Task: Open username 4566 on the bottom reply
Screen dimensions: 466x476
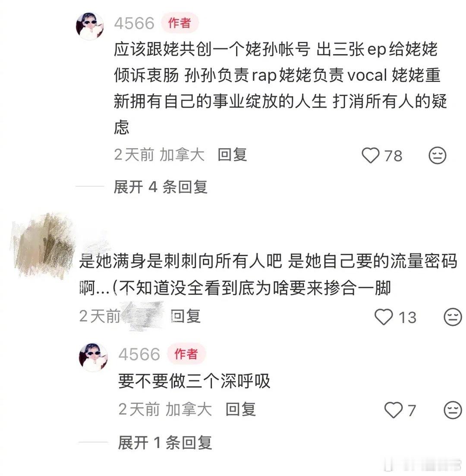Action: 139,354
